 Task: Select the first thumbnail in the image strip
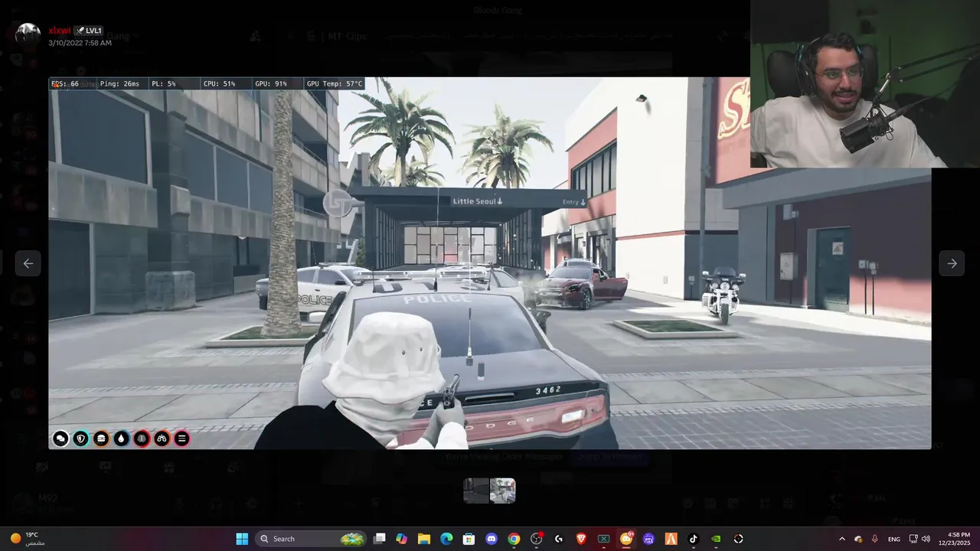click(x=476, y=491)
